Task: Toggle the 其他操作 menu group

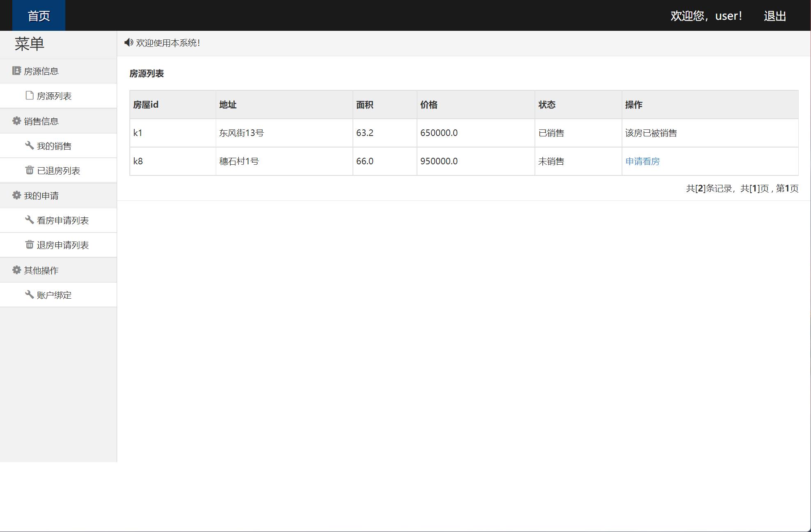Action: [41, 270]
